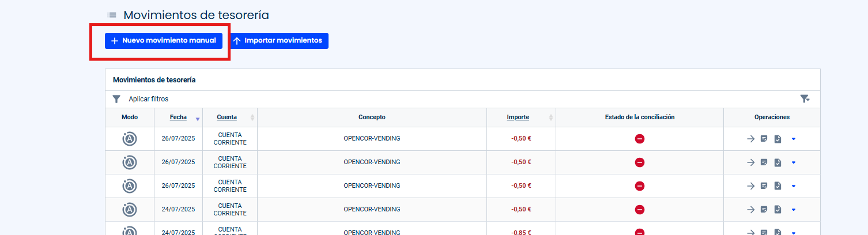The height and width of the screenshot is (235, 868).
Task: Click Operaciones column header
Action: pos(772,117)
